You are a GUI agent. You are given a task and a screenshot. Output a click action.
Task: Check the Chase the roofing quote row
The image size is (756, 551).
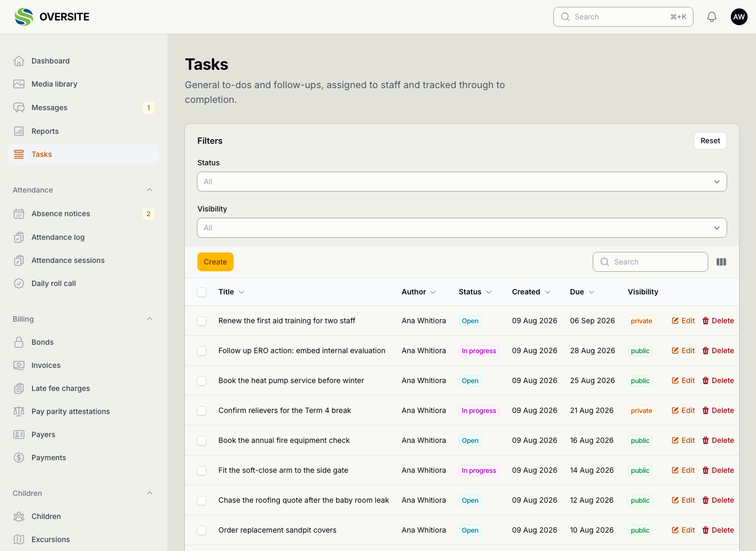[202, 500]
